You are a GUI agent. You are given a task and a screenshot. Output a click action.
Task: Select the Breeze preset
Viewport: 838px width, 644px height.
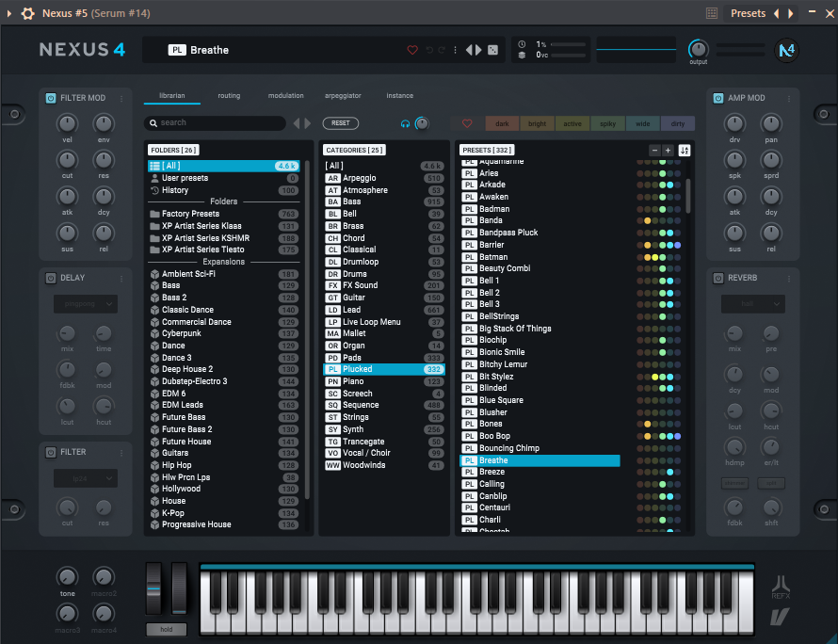coord(540,472)
